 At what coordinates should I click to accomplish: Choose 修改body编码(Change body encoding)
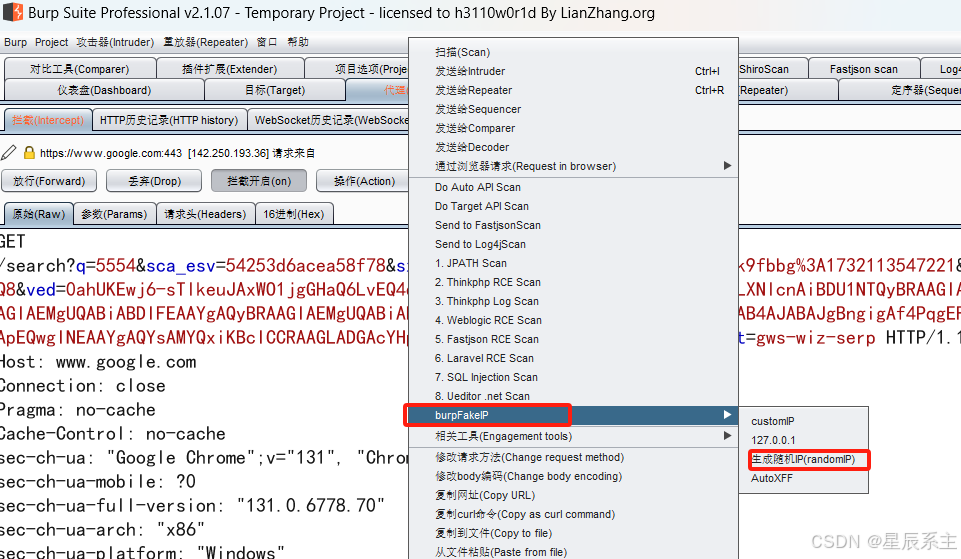[x=573, y=476]
